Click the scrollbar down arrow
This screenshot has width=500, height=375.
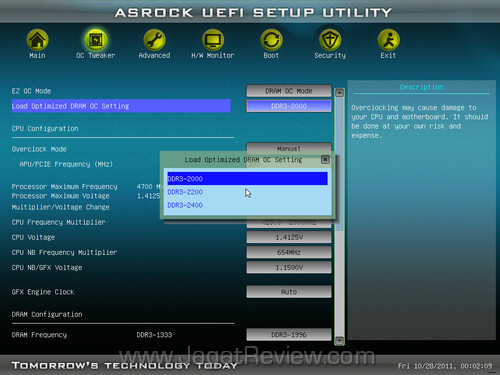pos(339,340)
